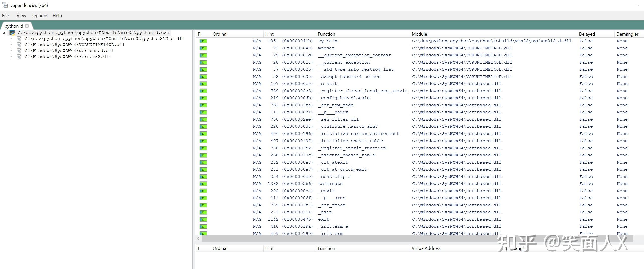
Task: Expand the ucrtbased.dll tree node
Action: coord(11,51)
